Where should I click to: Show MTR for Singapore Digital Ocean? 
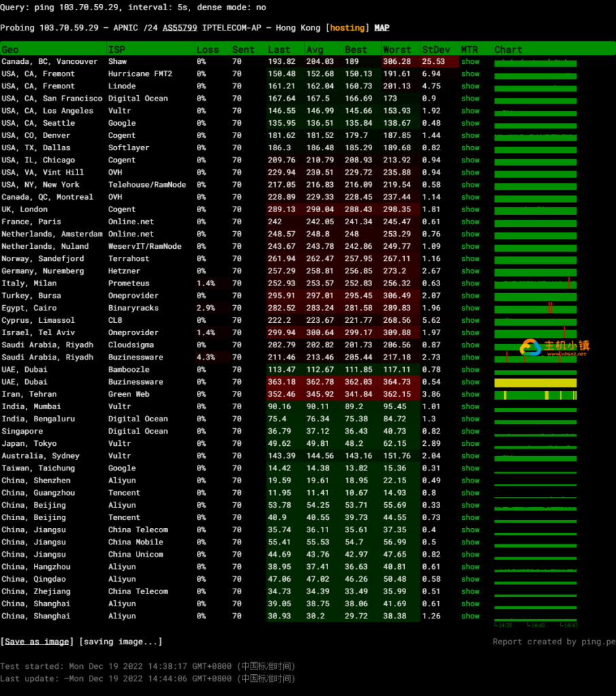(470, 431)
